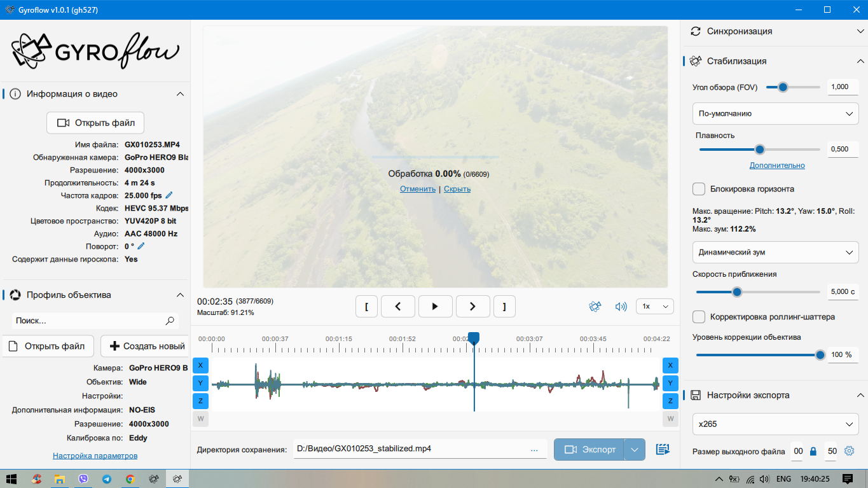Mute playback with the speaker icon

(620, 306)
